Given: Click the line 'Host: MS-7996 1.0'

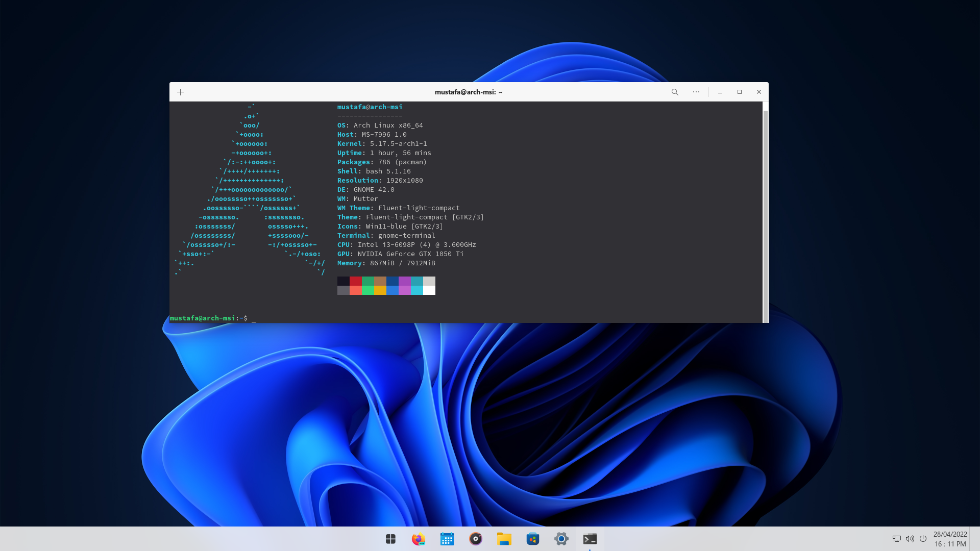Looking at the screenshot, I should pos(372,135).
